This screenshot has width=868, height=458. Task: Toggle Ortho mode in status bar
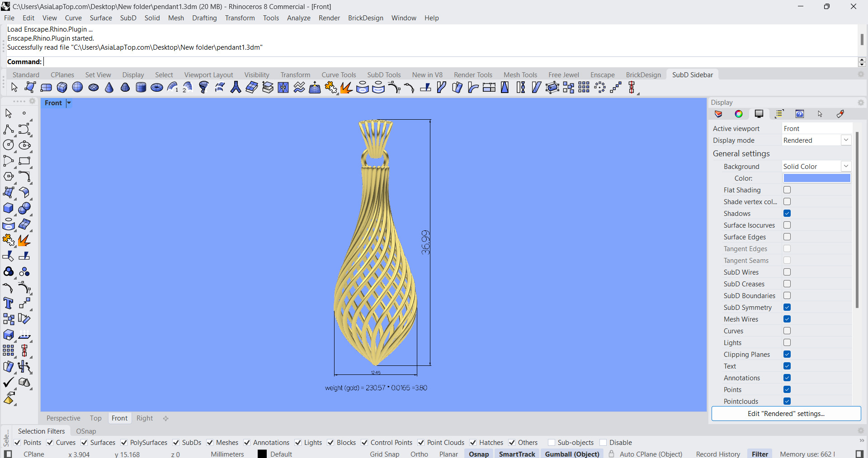(x=419, y=454)
